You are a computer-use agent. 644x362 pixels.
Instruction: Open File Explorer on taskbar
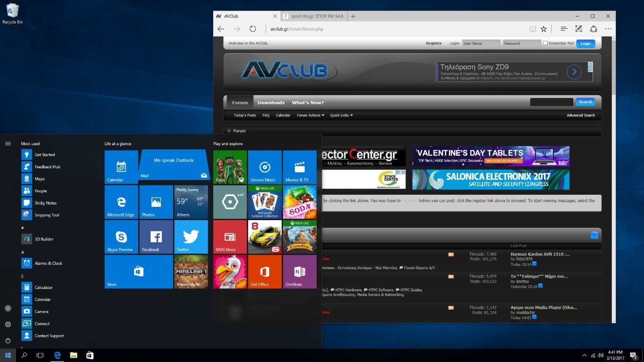[x=73, y=355]
